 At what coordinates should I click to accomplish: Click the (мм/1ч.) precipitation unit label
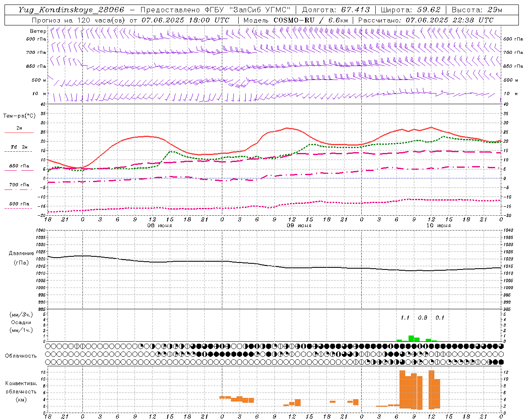pyautogui.click(x=21, y=330)
